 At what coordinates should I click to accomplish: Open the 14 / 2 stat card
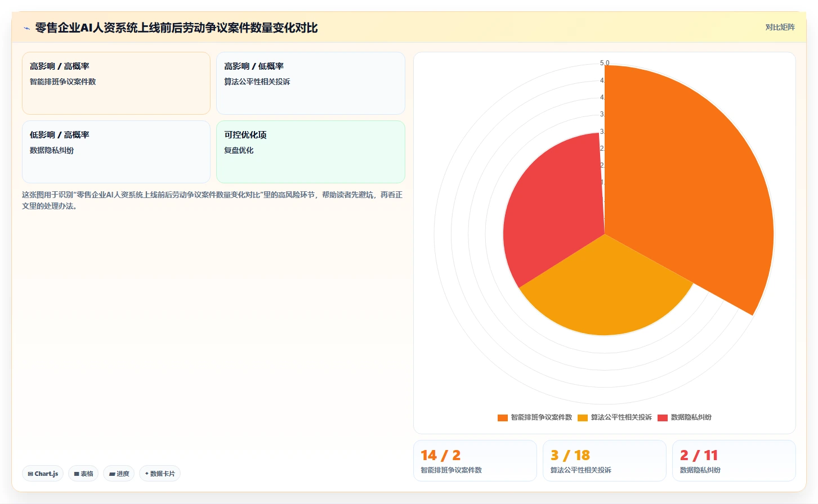point(475,461)
